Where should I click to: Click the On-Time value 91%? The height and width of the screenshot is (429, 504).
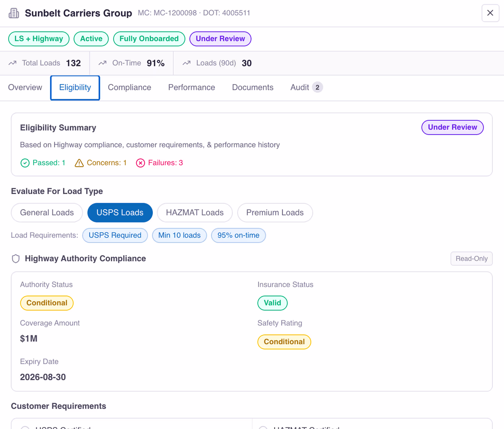156,63
